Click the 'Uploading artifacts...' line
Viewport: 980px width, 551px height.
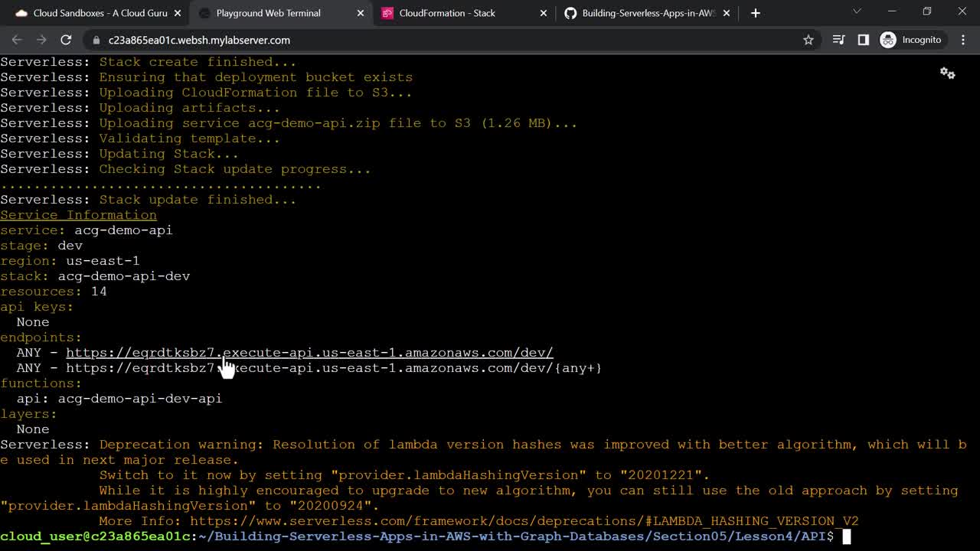pyautogui.click(x=140, y=108)
